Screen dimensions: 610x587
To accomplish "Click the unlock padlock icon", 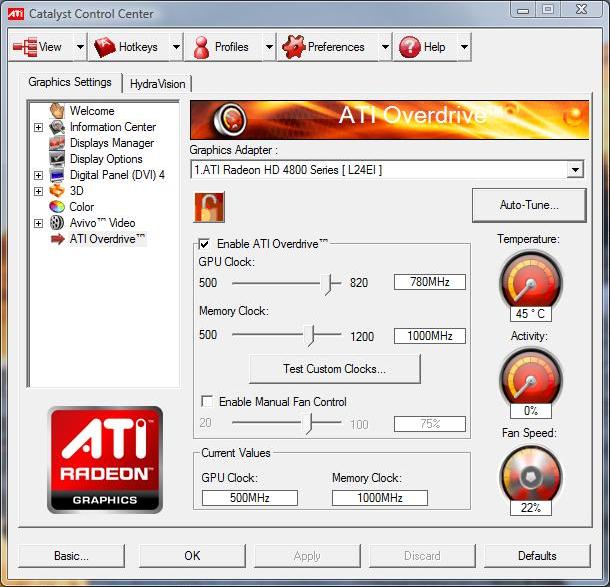I will [x=209, y=207].
